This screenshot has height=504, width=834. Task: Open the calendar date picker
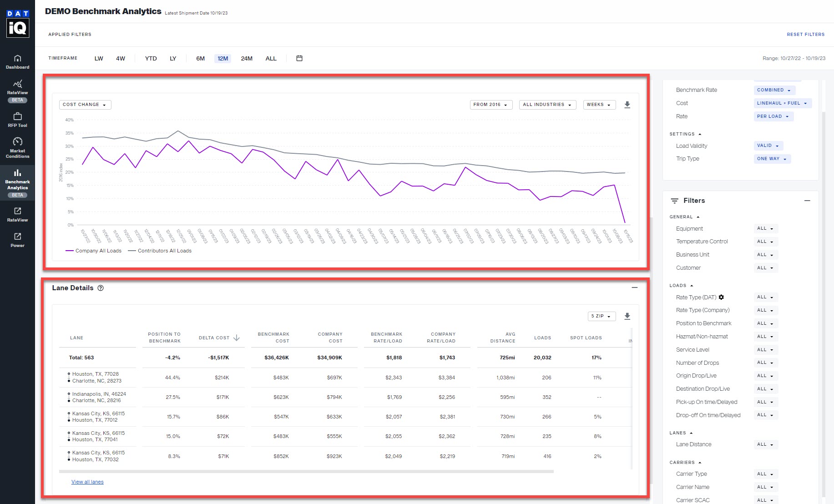(299, 58)
